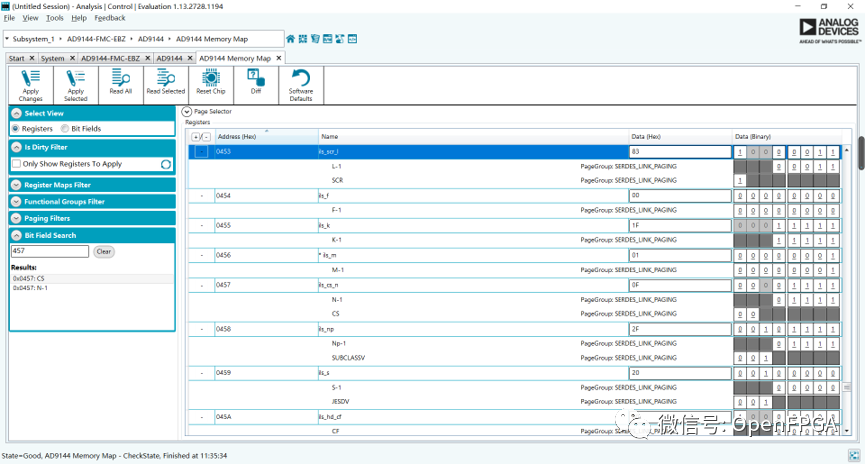The image size is (865, 464).
Task: Click the Home icon beside the breadcrumb
Action: pos(291,39)
